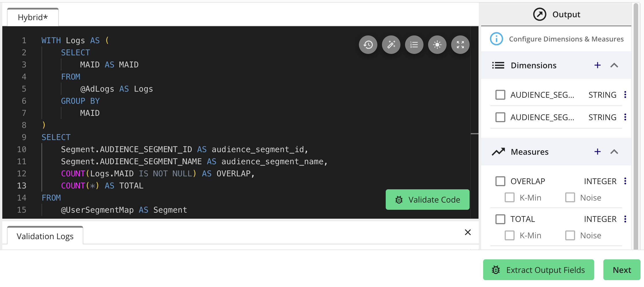
Task: Click the Configure Dimensions info icon
Action: point(496,39)
